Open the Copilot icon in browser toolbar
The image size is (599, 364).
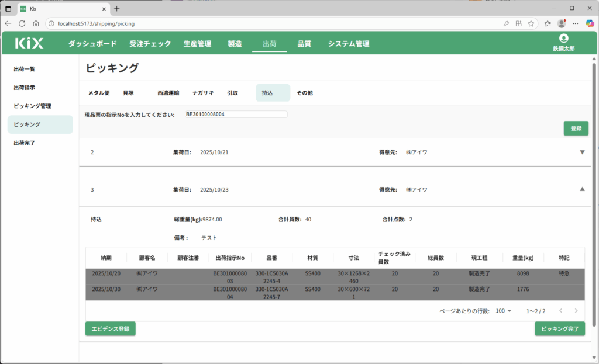[x=590, y=23]
